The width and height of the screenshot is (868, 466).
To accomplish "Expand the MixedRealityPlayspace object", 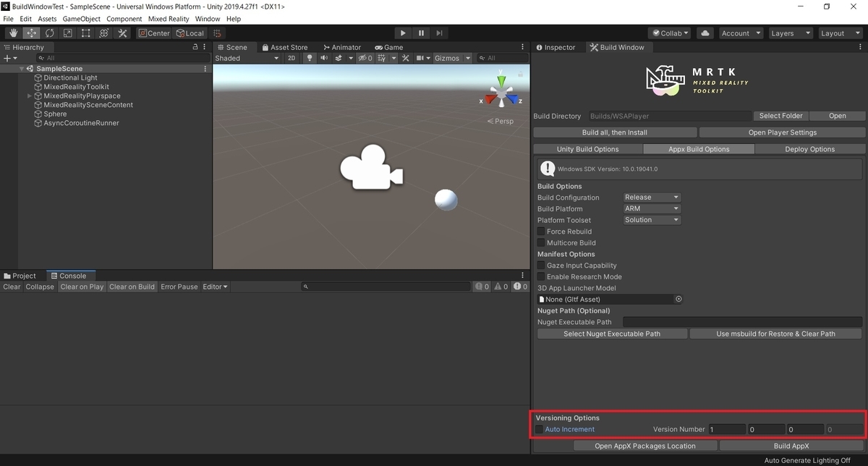I will [x=30, y=96].
